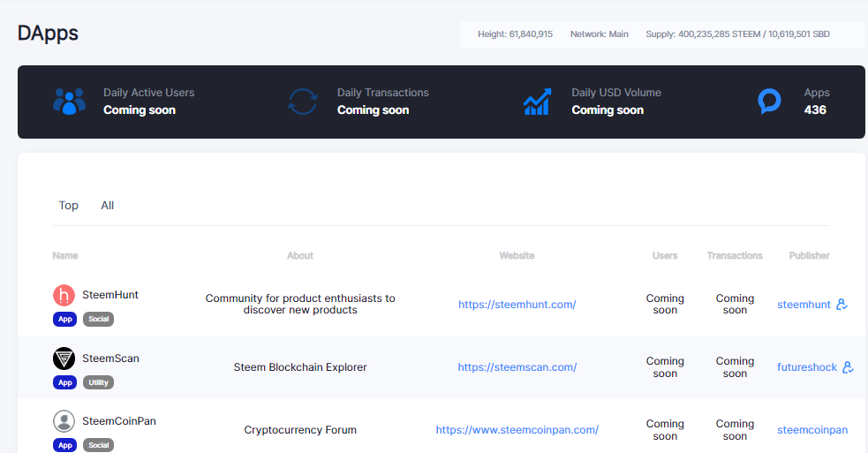Click the Daily Transactions refresh arrows icon
The height and width of the screenshot is (453, 868).
tap(303, 102)
